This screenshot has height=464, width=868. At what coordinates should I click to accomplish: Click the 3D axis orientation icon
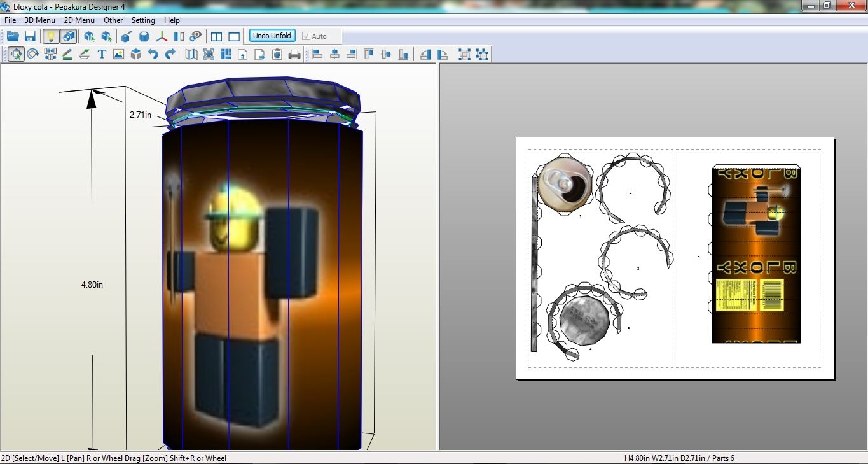click(162, 36)
